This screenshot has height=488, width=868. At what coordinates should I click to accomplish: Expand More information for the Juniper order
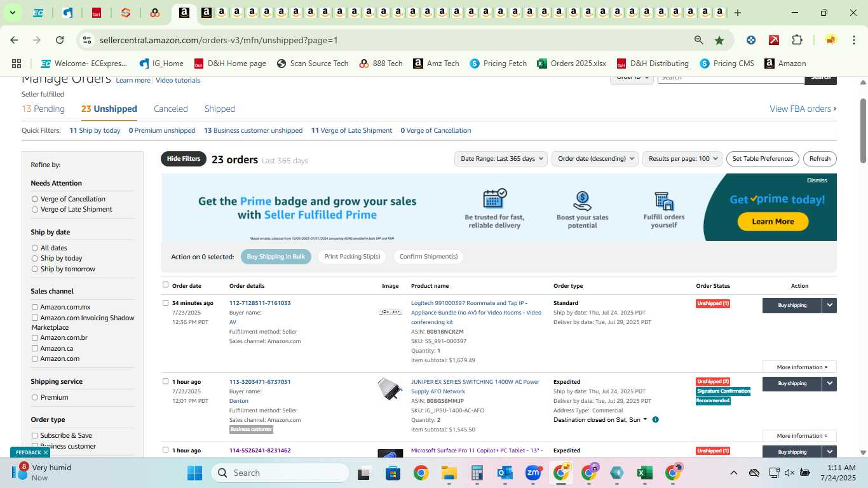[799, 436]
